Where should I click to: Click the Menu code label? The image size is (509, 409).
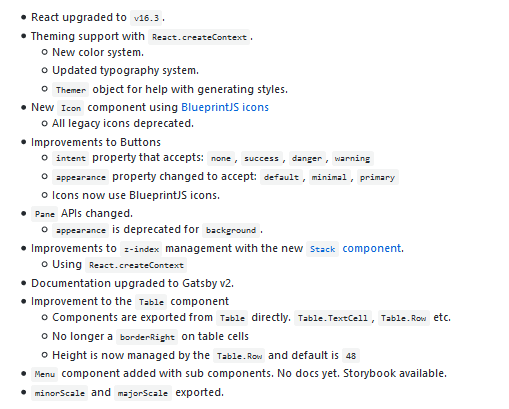[x=45, y=374]
